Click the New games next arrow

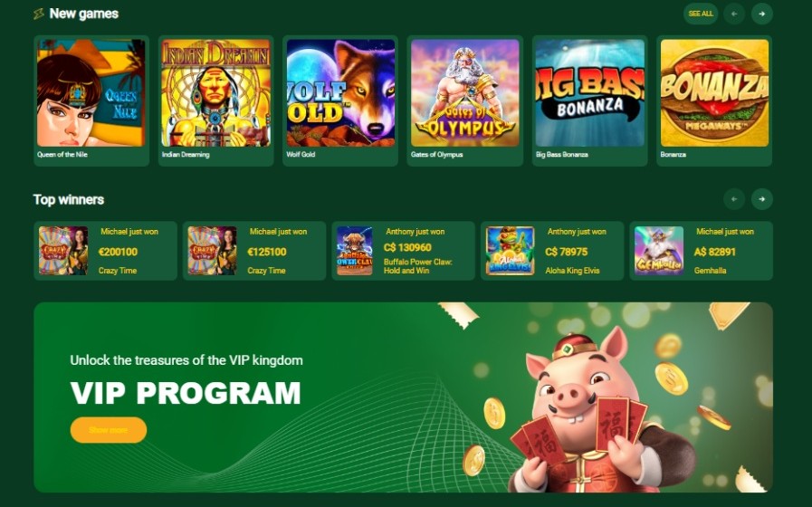click(x=762, y=14)
